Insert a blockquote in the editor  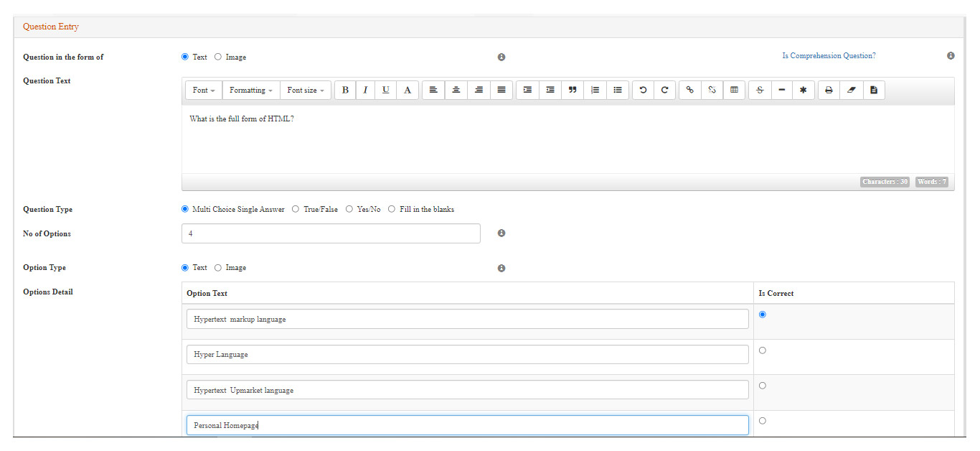coord(572,90)
